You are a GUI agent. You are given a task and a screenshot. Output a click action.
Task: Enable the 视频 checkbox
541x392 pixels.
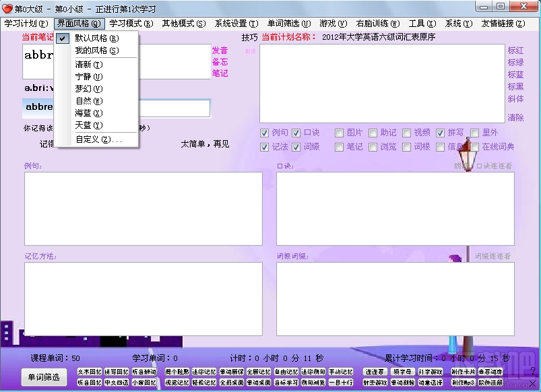click(x=406, y=133)
